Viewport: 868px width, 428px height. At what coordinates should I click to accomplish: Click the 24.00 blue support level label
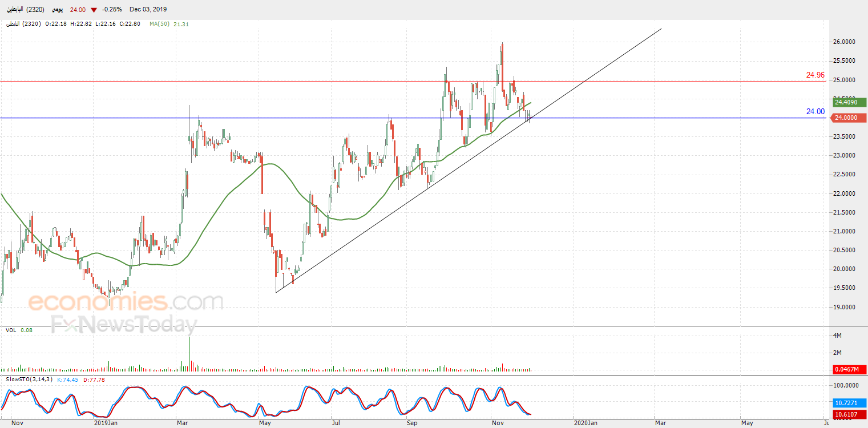[x=815, y=111]
